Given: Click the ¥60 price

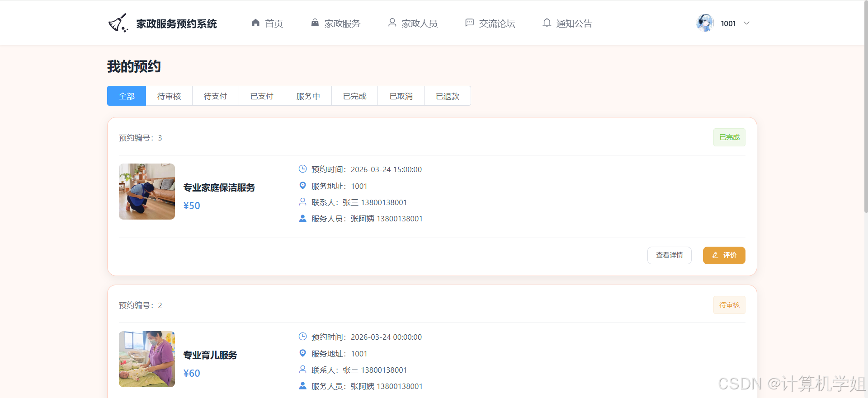Looking at the screenshot, I should click(192, 373).
